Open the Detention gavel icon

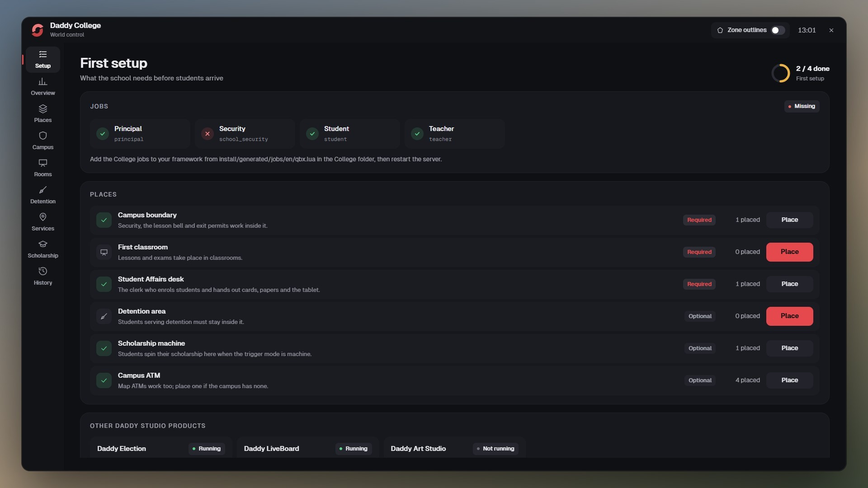coord(42,190)
